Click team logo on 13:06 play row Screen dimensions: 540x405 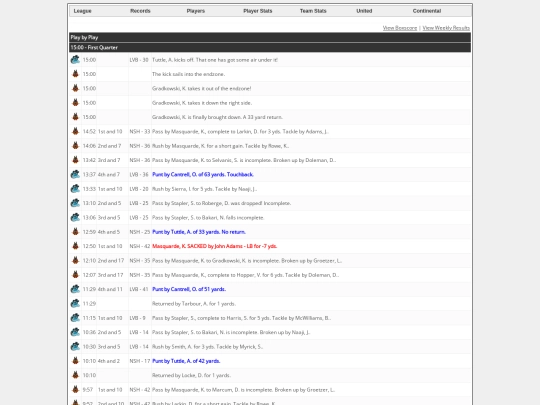click(x=75, y=218)
